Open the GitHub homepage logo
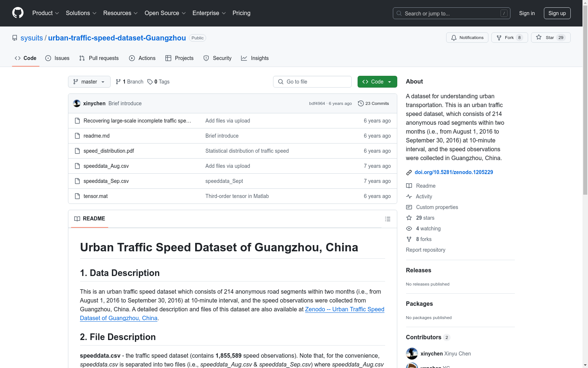The height and width of the screenshot is (368, 588). click(18, 13)
